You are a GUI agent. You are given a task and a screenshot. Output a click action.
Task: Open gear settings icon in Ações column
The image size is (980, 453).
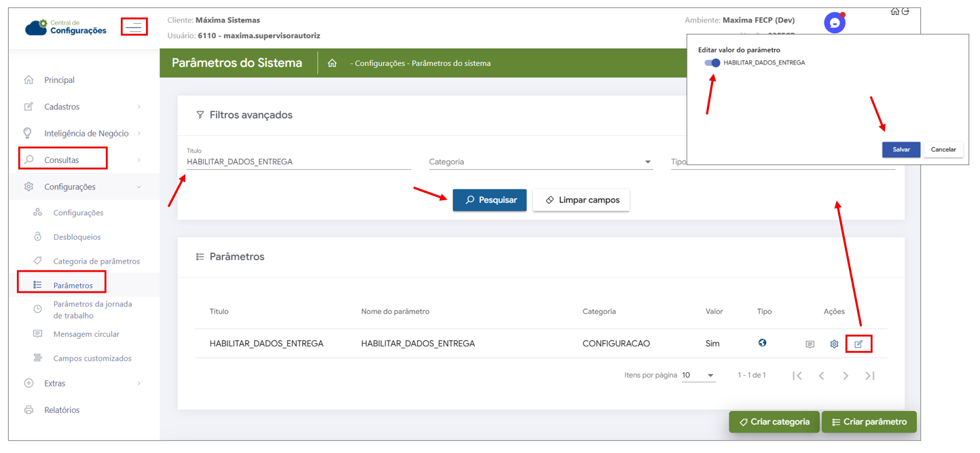[834, 344]
